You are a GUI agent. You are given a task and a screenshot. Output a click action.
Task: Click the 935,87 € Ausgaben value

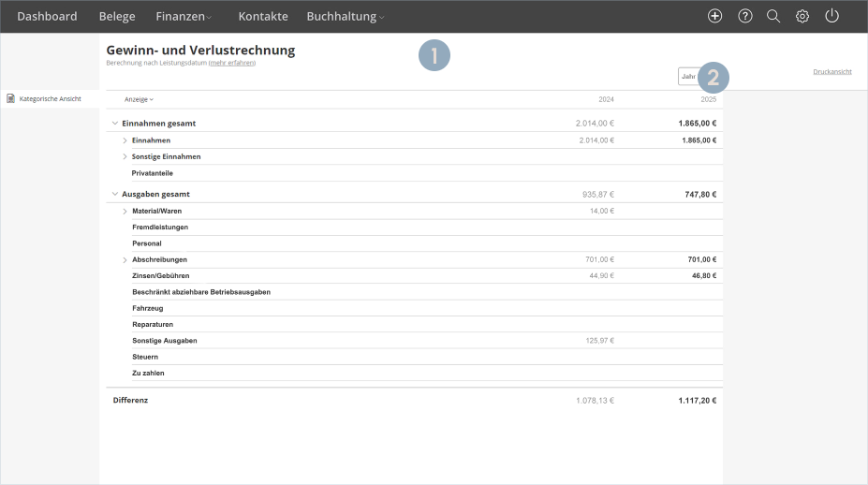597,195
